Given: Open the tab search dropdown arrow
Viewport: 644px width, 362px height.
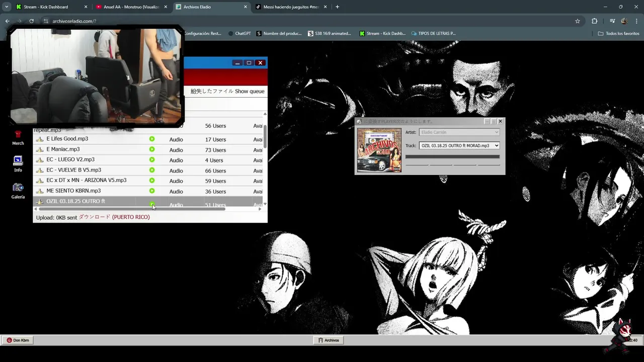Looking at the screenshot, I should 7,7.
